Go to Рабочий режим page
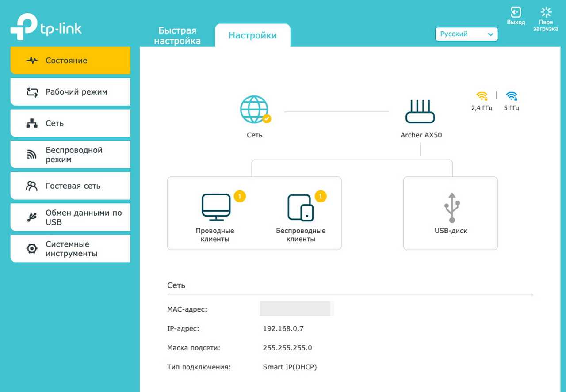This screenshot has height=392, width=566. click(70, 92)
